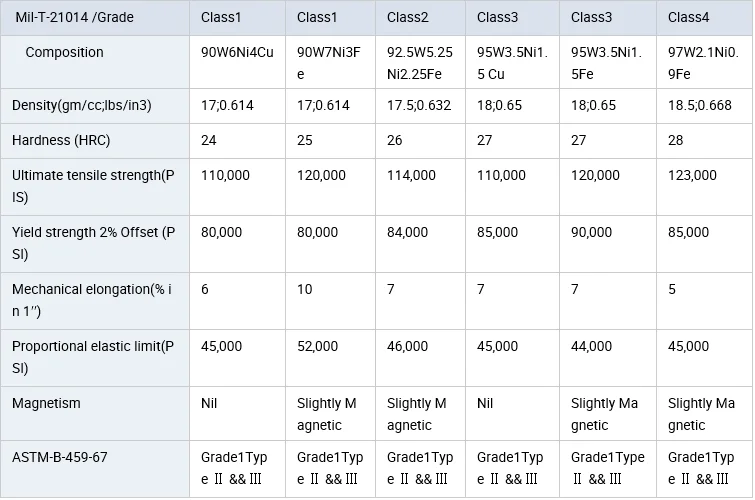This screenshot has height=500, width=755.
Task: Select the 44,000 elastic limit value
Action: (591, 346)
